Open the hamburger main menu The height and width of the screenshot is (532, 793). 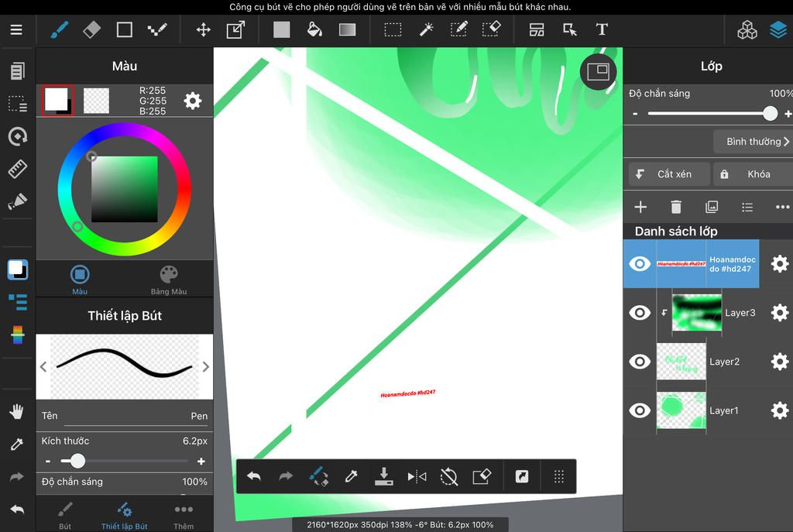(x=16, y=29)
